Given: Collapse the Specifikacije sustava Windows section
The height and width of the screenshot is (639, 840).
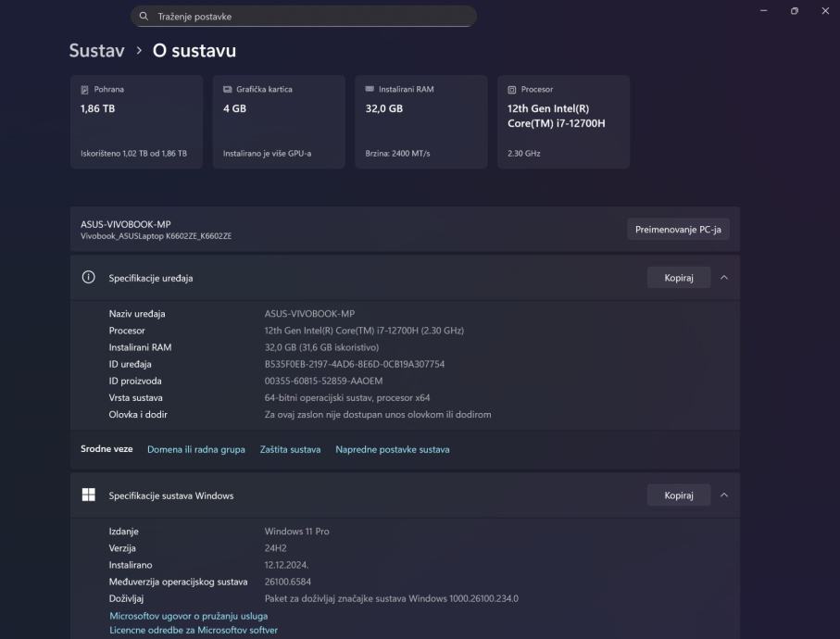Looking at the screenshot, I should pyautogui.click(x=724, y=495).
